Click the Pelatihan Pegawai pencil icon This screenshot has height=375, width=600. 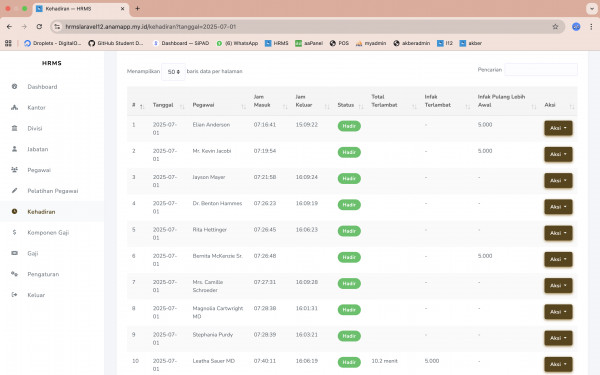point(15,191)
